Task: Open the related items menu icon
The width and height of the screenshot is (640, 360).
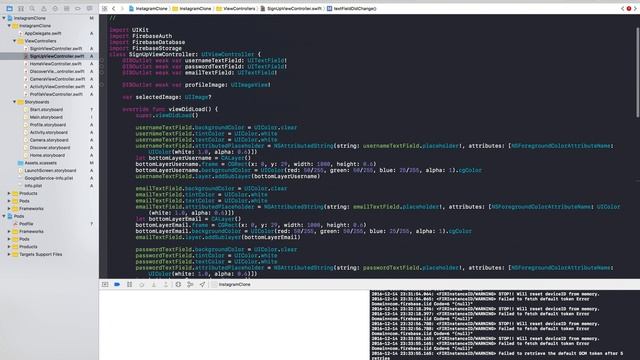Action: 104,8
